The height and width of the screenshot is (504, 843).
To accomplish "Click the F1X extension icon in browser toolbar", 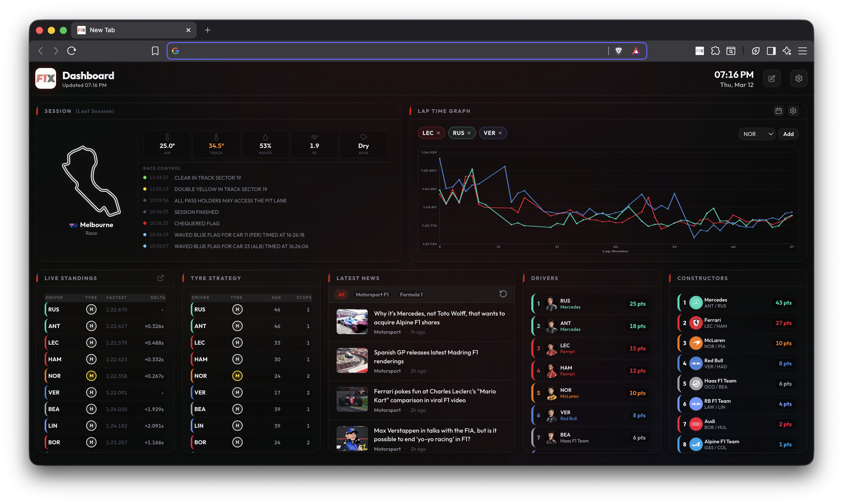I will [699, 51].
